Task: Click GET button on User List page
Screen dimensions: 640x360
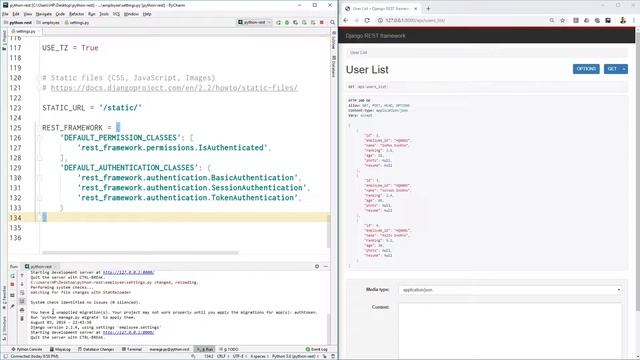Action: click(612, 69)
